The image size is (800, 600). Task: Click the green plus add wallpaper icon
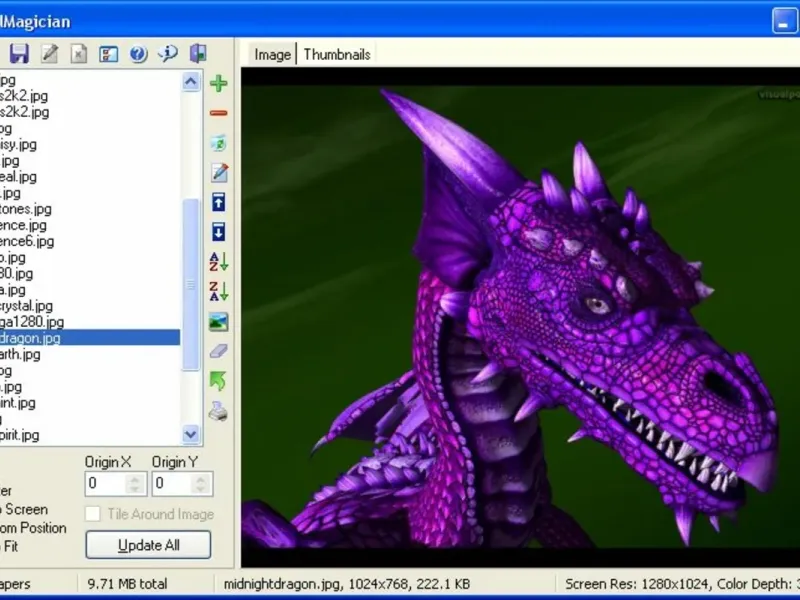pos(219,84)
